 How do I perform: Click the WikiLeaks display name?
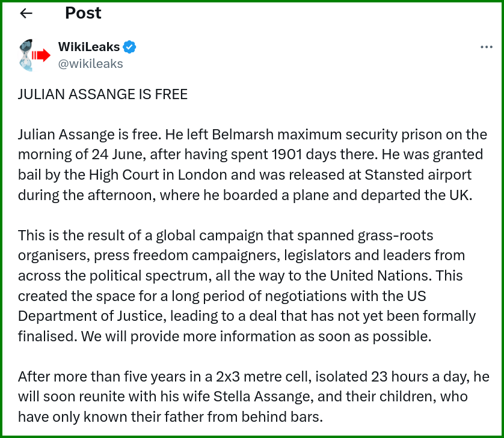tap(89, 47)
